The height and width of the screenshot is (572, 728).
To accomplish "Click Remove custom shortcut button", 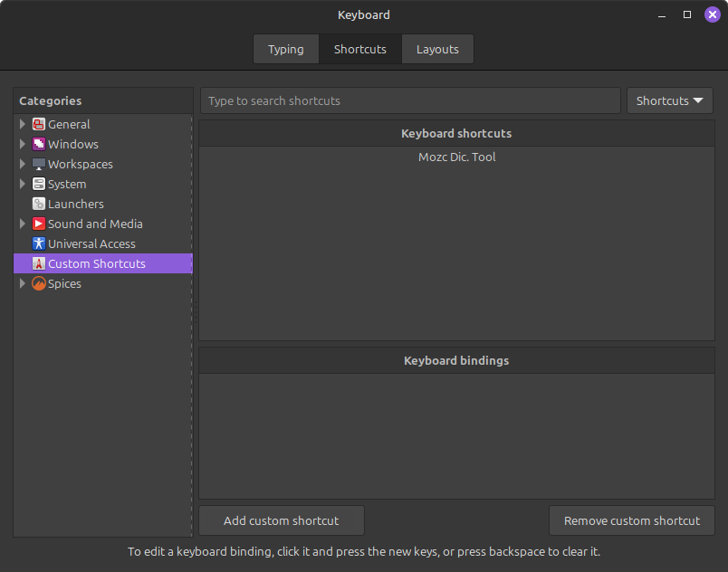I will [x=631, y=520].
